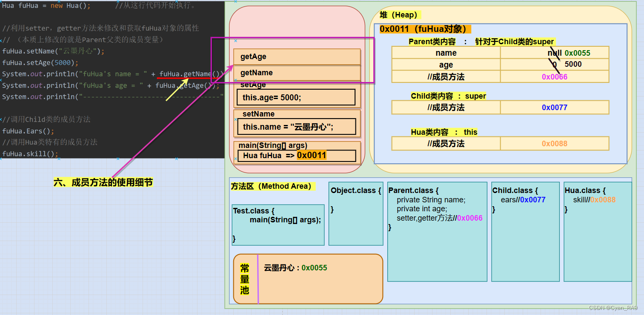
Task: Click the 'age' cell in Parent table
Action: 446,65
